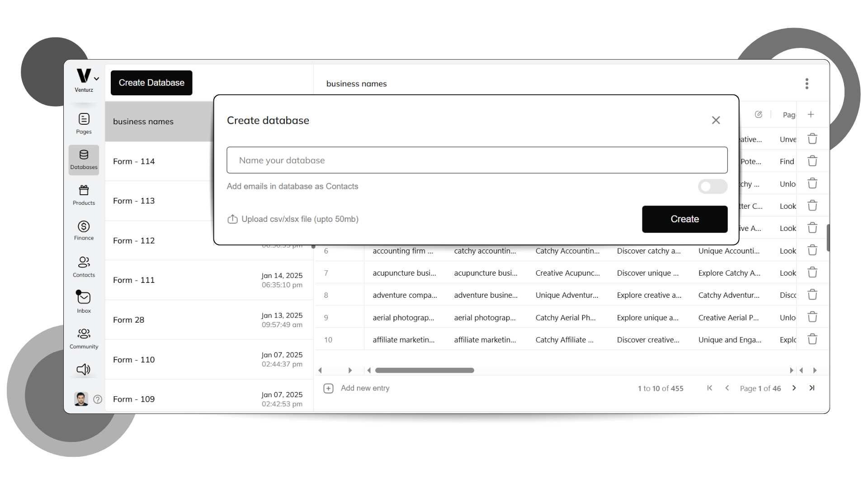Open Form - 114 from the list
This screenshot has width=868, height=488.
[134, 161]
